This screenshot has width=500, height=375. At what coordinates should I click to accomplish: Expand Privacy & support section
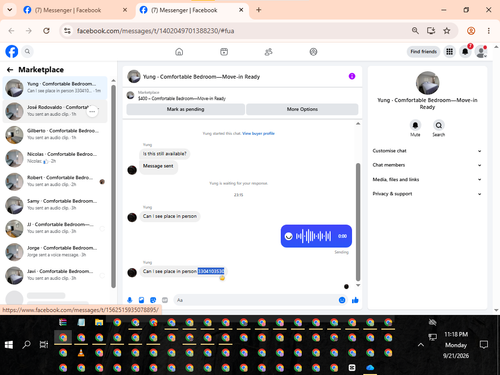coord(427,194)
